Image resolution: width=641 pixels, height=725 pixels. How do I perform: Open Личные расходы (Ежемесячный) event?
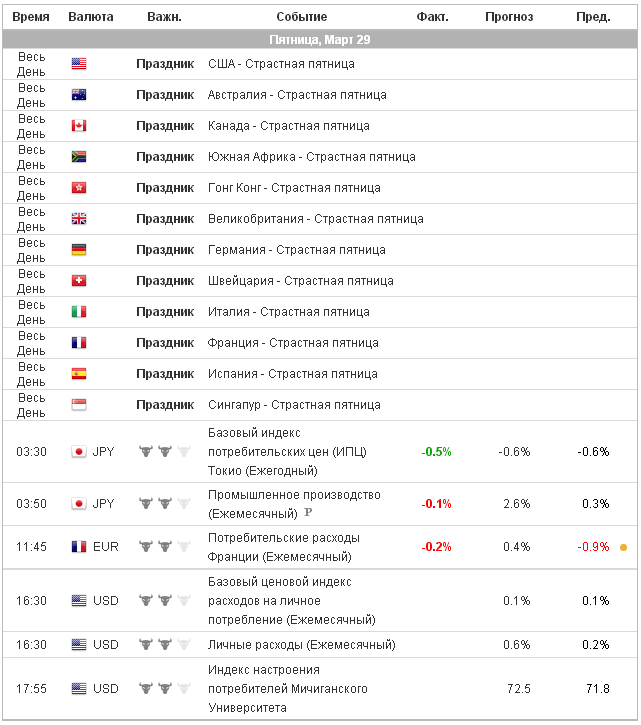(301, 644)
